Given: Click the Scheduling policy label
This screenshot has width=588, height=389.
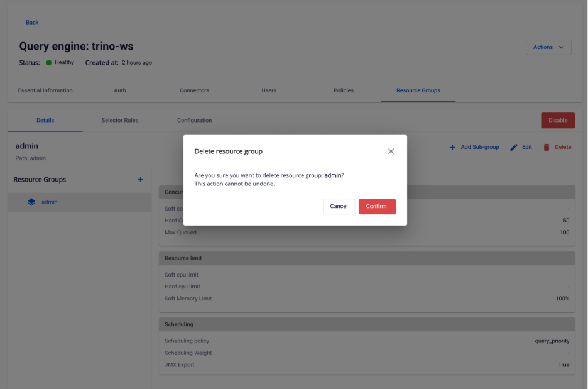Looking at the screenshot, I should coord(187,341).
